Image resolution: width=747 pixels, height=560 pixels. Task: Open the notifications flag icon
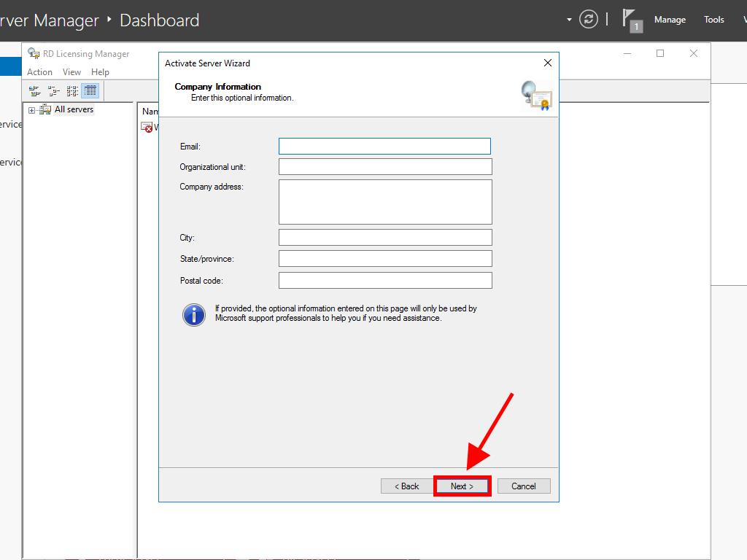631,20
